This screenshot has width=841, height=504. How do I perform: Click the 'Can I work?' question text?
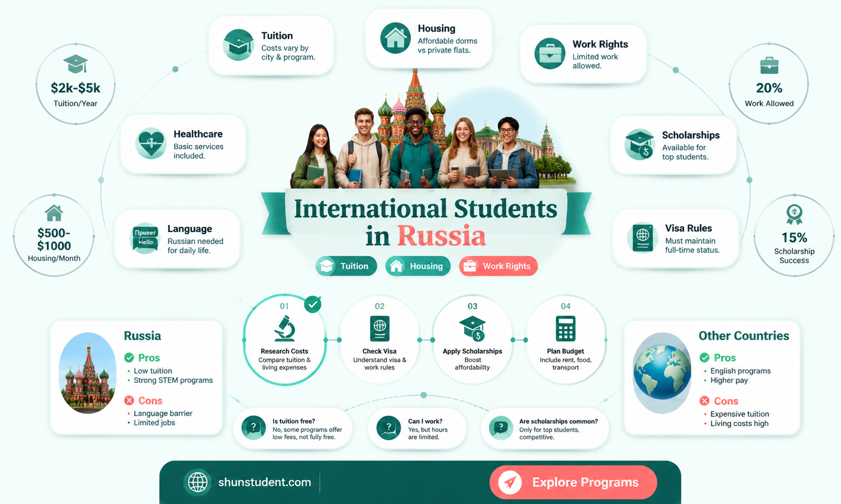click(425, 421)
